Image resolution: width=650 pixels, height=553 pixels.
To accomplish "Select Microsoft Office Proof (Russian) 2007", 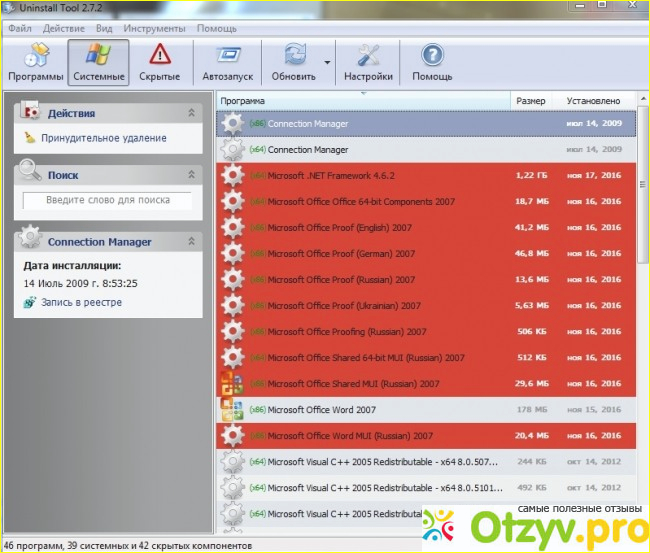I will tap(426, 280).
